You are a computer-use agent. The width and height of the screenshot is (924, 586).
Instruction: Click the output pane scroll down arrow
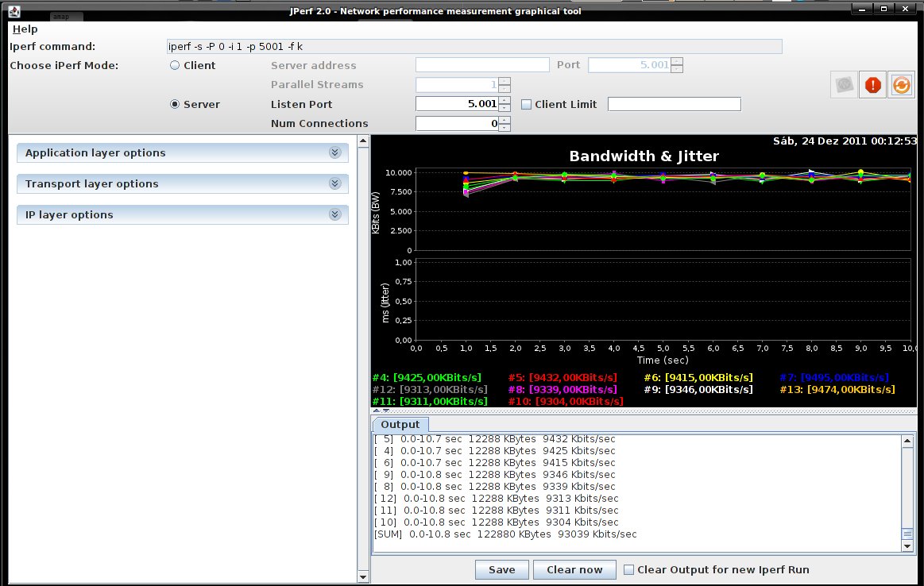[907, 546]
